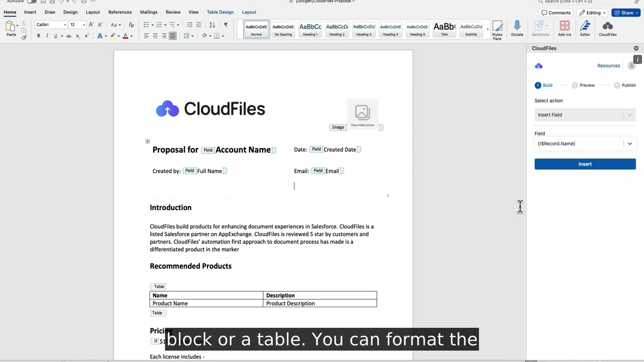Align text right
Viewport: 644px width, 362px height.
pos(164,36)
